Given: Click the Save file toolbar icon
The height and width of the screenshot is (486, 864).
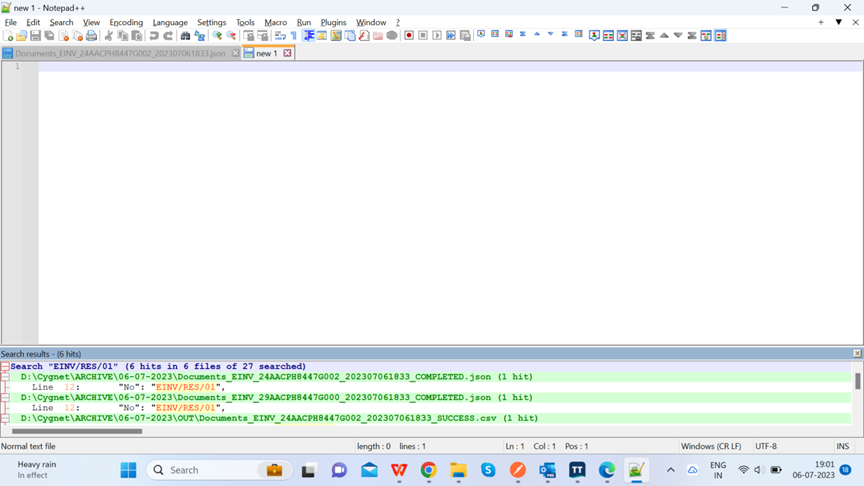Looking at the screenshot, I should click(36, 36).
